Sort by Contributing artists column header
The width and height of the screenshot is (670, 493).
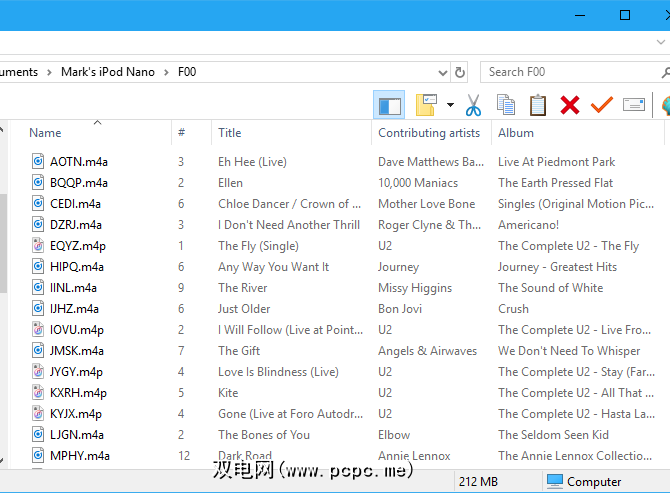429,133
